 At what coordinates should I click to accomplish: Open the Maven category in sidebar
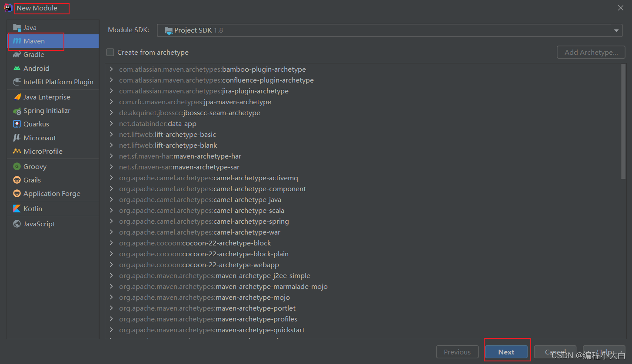pyautogui.click(x=53, y=41)
